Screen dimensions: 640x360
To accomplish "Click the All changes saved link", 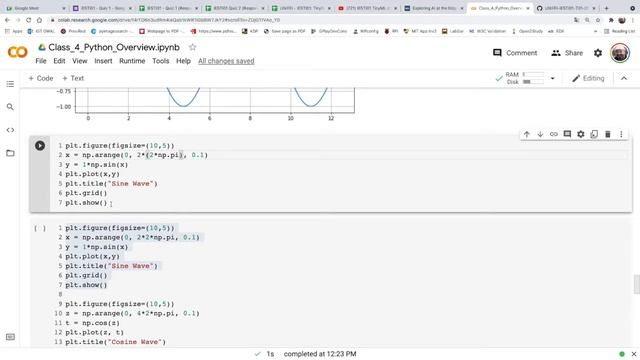I will (226, 61).
